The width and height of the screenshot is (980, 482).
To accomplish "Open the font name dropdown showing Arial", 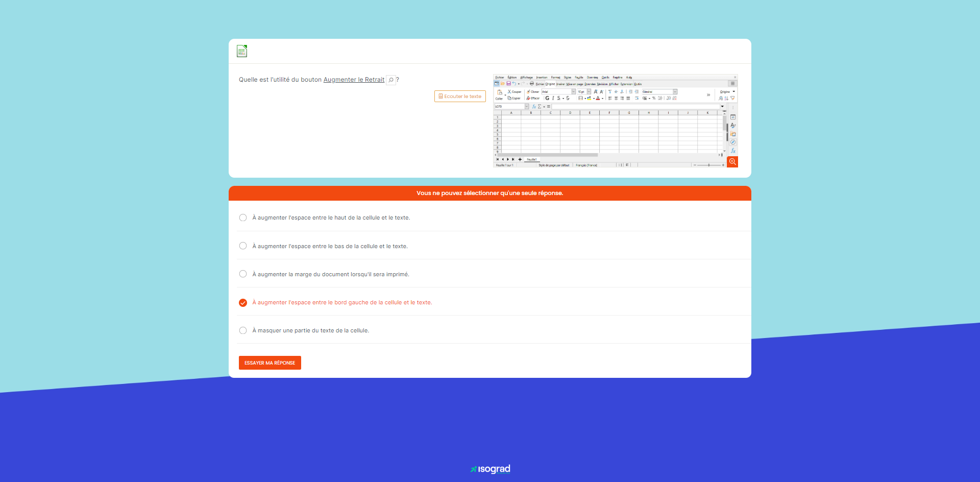I will pos(573,92).
